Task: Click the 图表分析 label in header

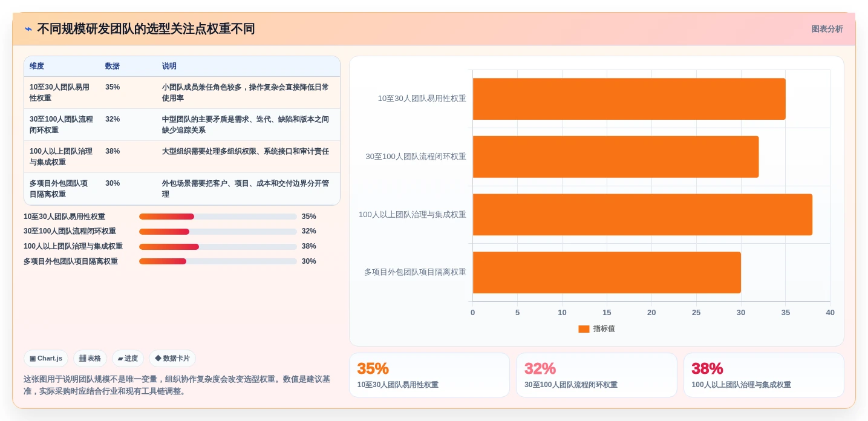Action: [x=827, y=29]
